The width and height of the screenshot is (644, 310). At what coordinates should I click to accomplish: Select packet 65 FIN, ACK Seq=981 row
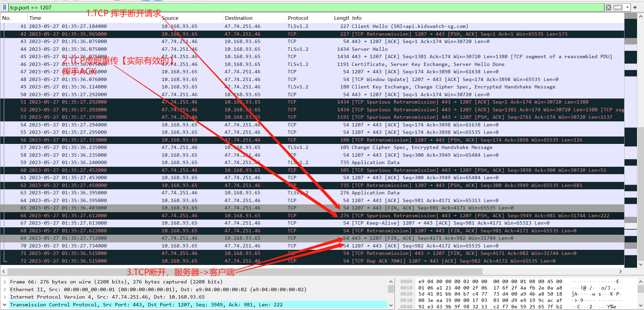[312, 208]
